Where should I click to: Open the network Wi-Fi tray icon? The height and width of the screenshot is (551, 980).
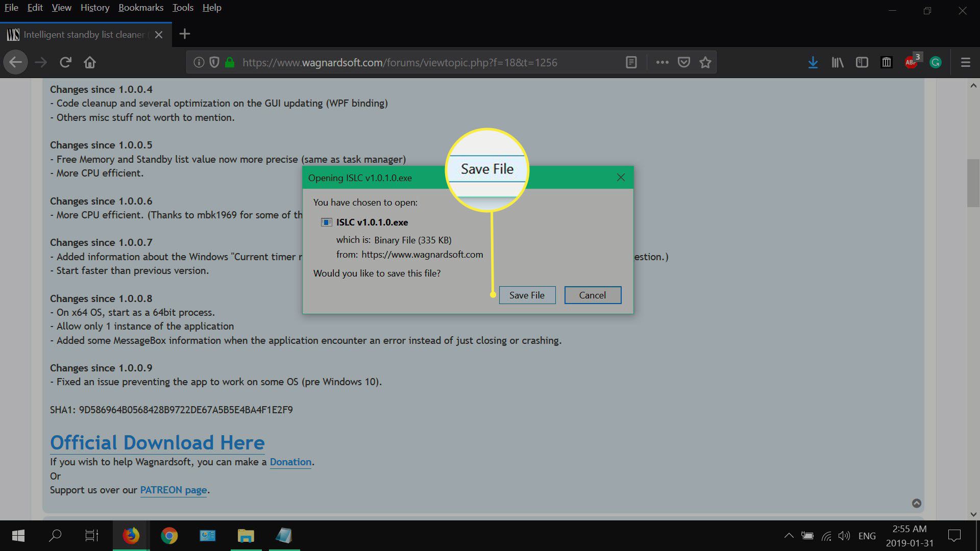pyautogui.click(x=826, y=536)
